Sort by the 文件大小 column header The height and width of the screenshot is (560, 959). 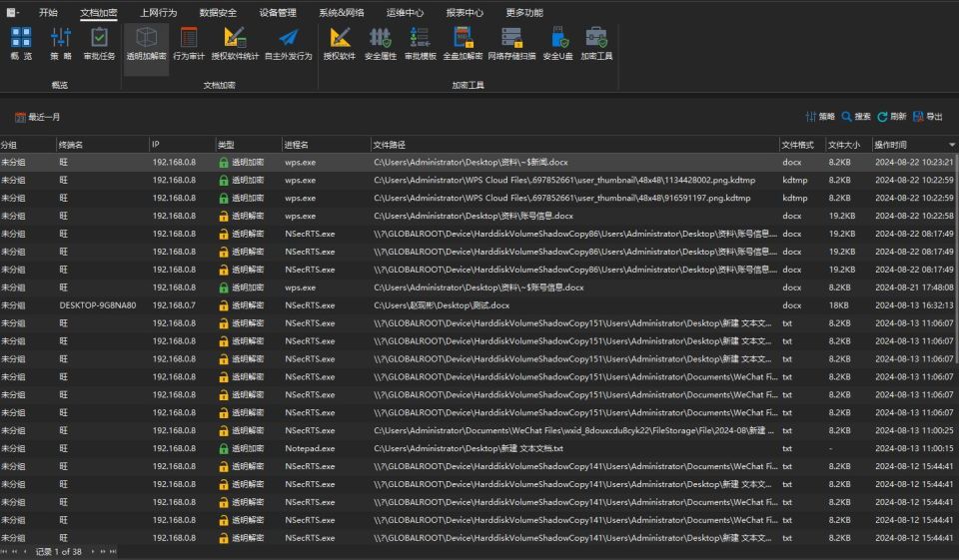click(847, 145)
